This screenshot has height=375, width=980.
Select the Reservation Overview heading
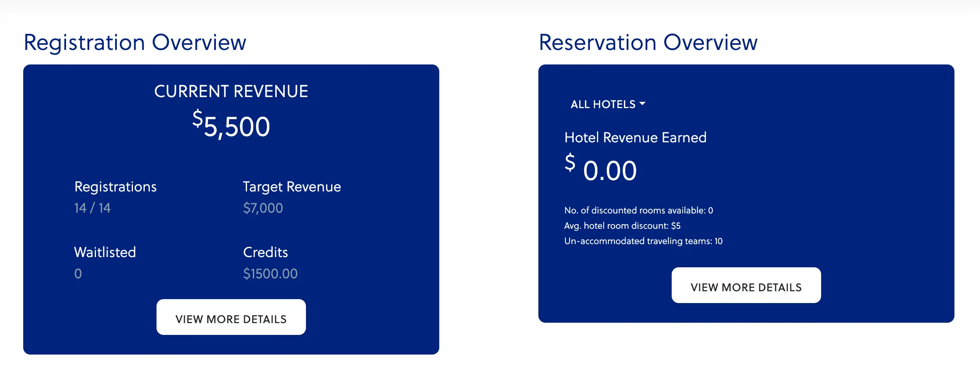[648, 42]
